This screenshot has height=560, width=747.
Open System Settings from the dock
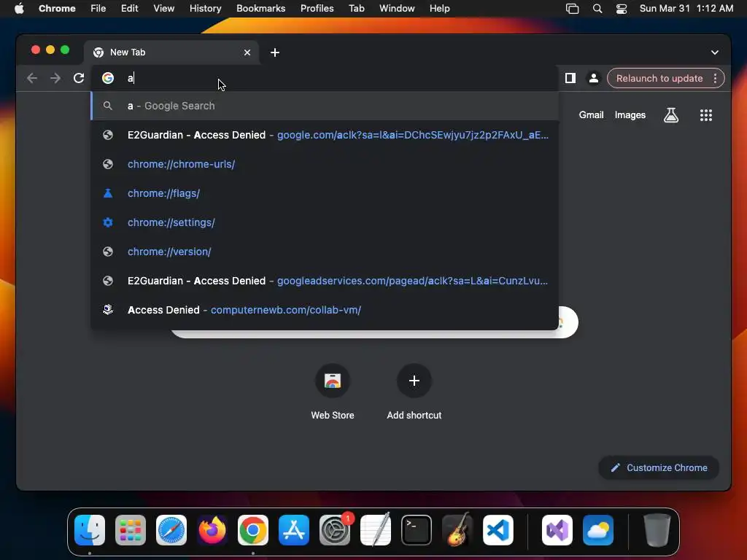coord(335,530)
